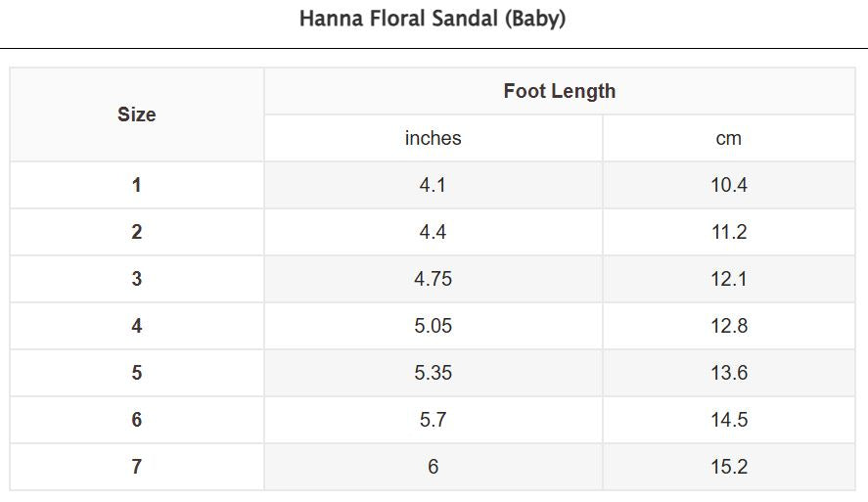Click the 12.8 cm cell
The image size is (868, 502).
729,326
